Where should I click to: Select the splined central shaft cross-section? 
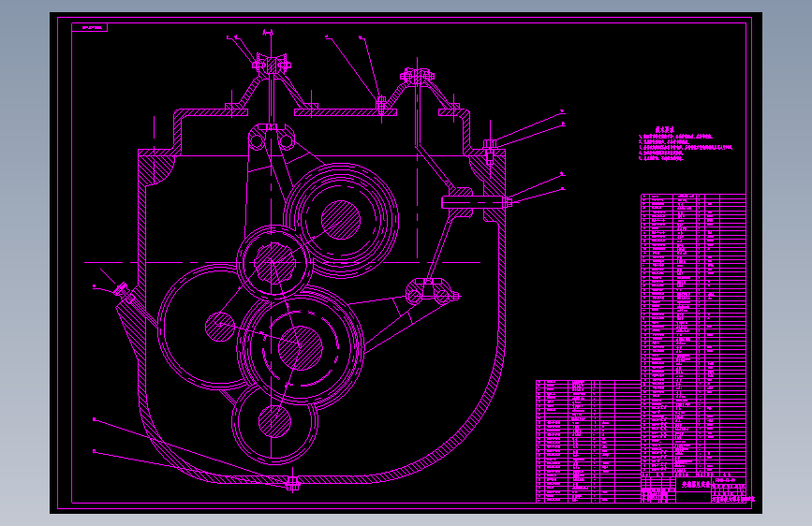coord(275,262)
